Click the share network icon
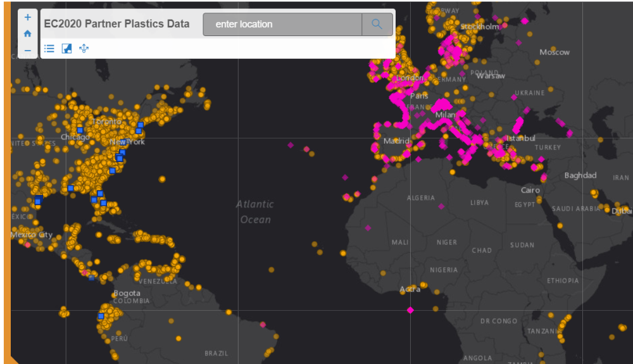This screenshot has height=364, width=633. [x=84, y=48]
